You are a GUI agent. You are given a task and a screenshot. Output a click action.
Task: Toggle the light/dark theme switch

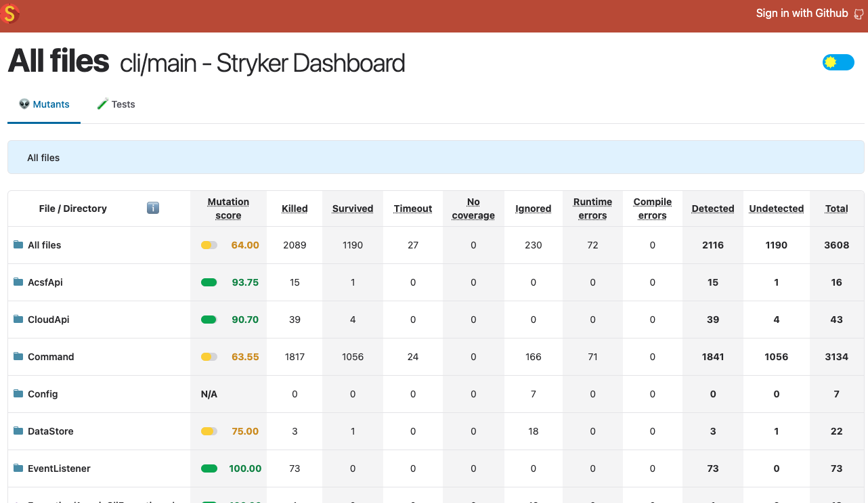[838, 63]
